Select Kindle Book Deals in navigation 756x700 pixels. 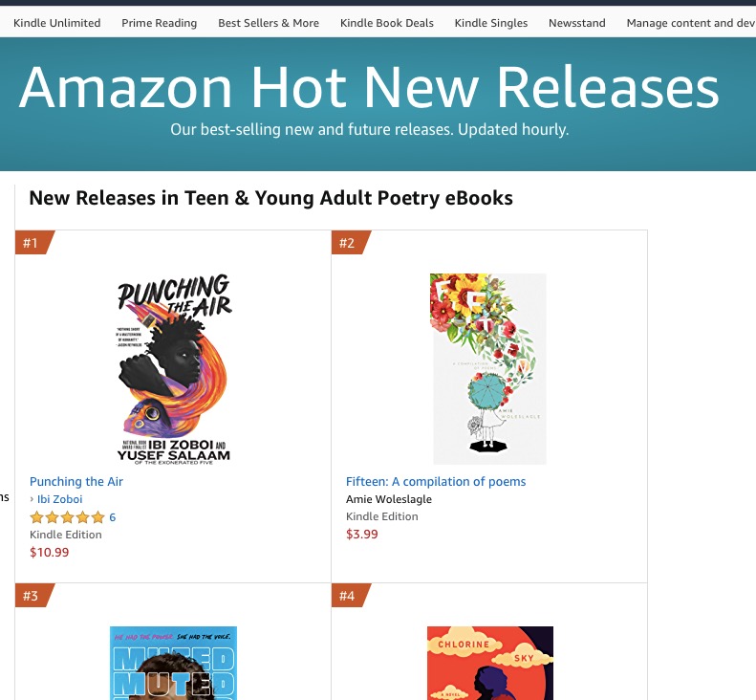tap(386, 23)
